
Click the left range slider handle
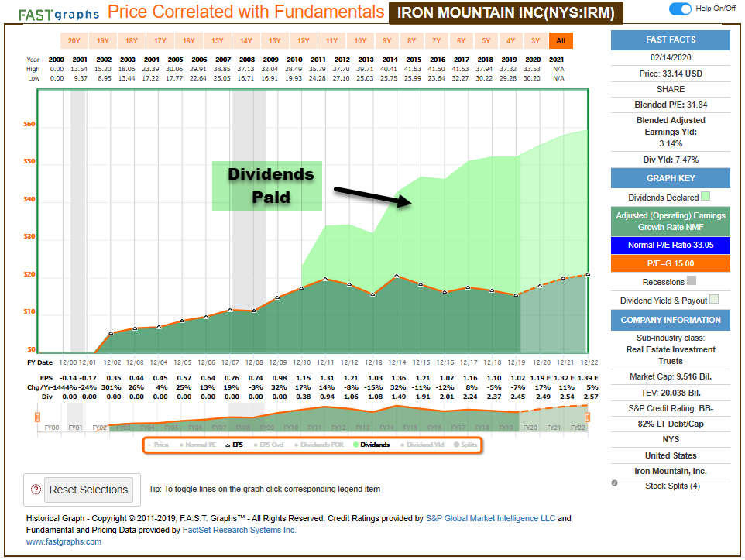(x=37, y=417)
